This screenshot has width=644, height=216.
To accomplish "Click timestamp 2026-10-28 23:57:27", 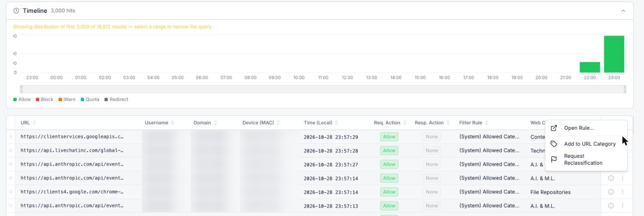I will [x=331, y=164].
